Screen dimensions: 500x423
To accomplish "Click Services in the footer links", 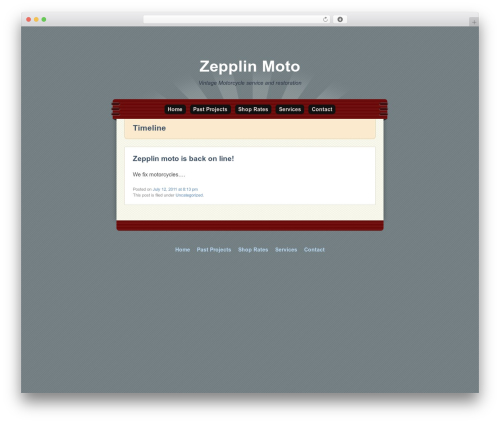I will (x=286, y=250).
